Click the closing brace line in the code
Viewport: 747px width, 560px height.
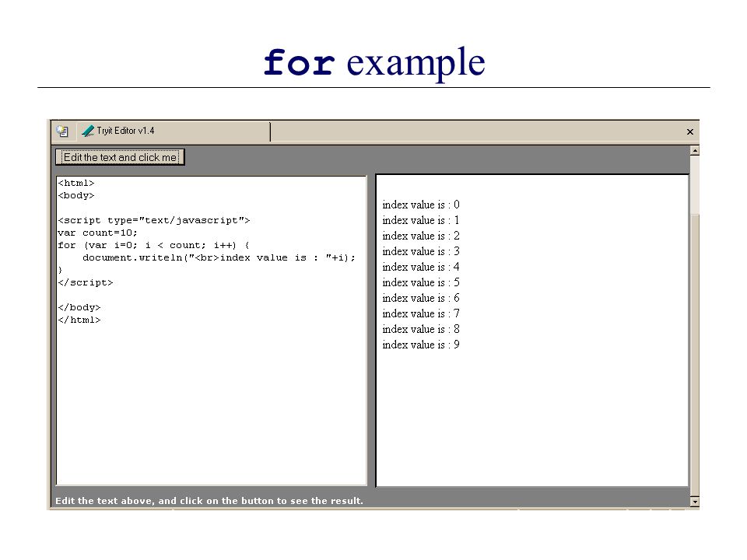tap(60, 270)
